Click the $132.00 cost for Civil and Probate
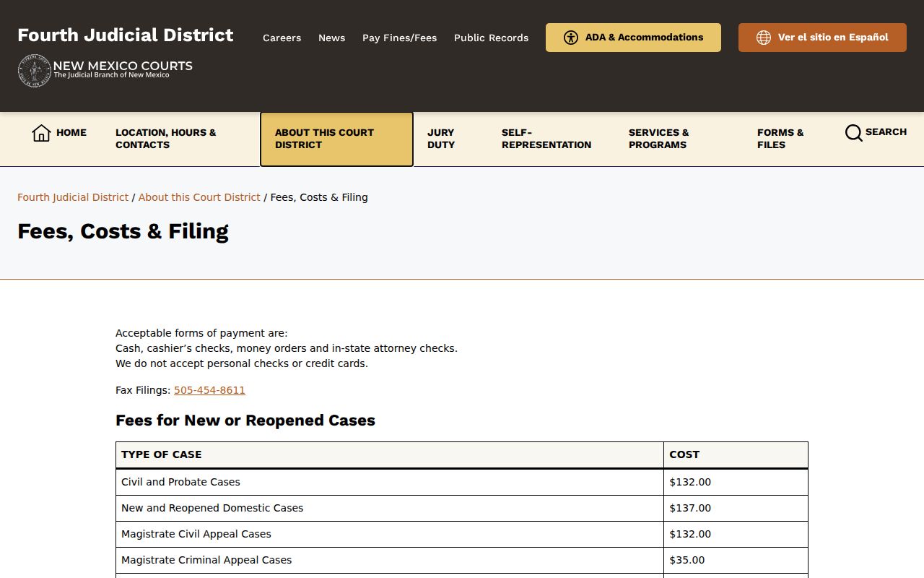 (x=736, y=482)
